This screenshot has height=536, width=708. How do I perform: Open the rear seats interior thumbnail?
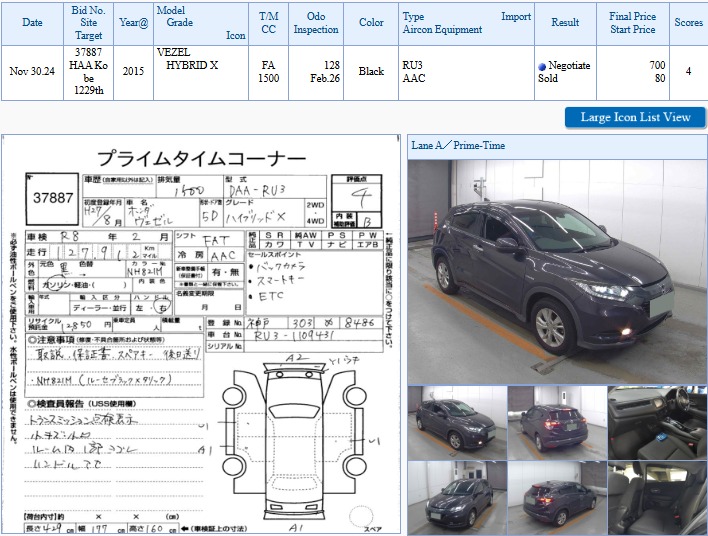pos(657,497)
